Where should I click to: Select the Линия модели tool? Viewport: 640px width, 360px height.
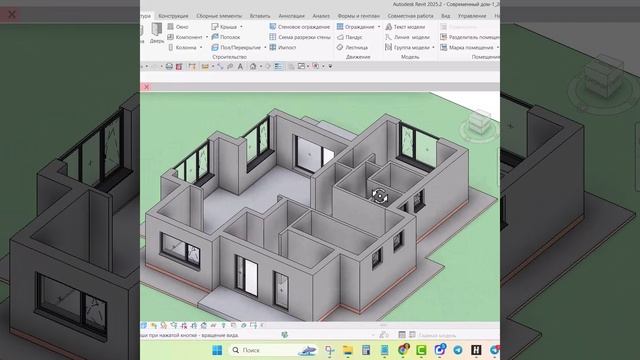click(407, 37)
